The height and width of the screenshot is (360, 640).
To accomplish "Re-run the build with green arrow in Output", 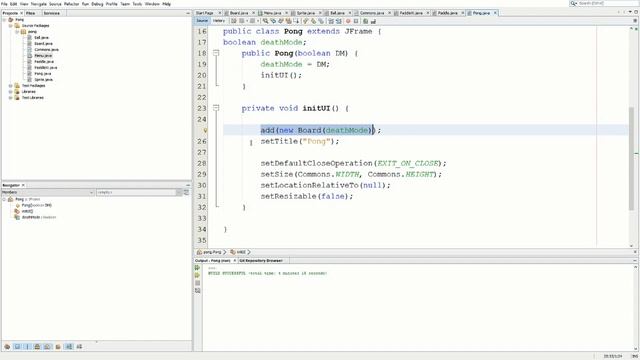I will point(198,268).
